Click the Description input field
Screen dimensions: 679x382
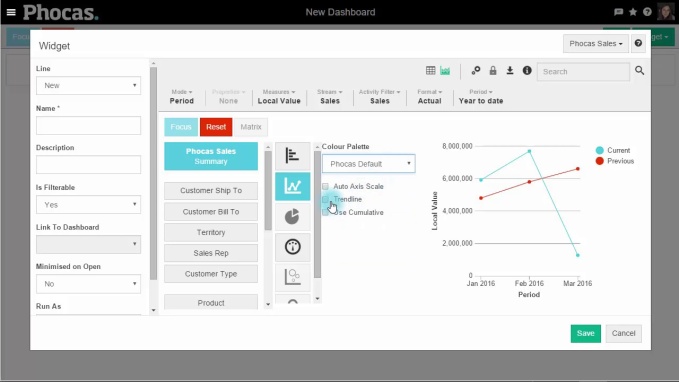pos(88,165)
